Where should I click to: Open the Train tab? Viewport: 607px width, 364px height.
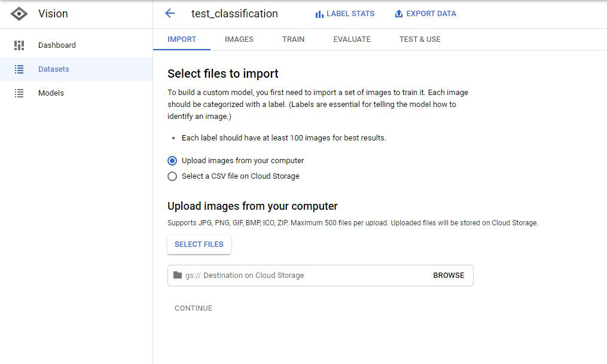pos(293,39)
